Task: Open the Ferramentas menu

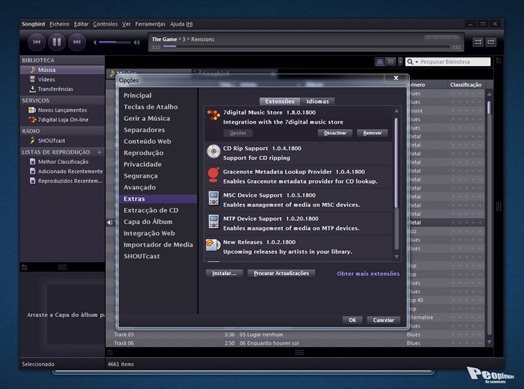Action: [x=150, y=24]
